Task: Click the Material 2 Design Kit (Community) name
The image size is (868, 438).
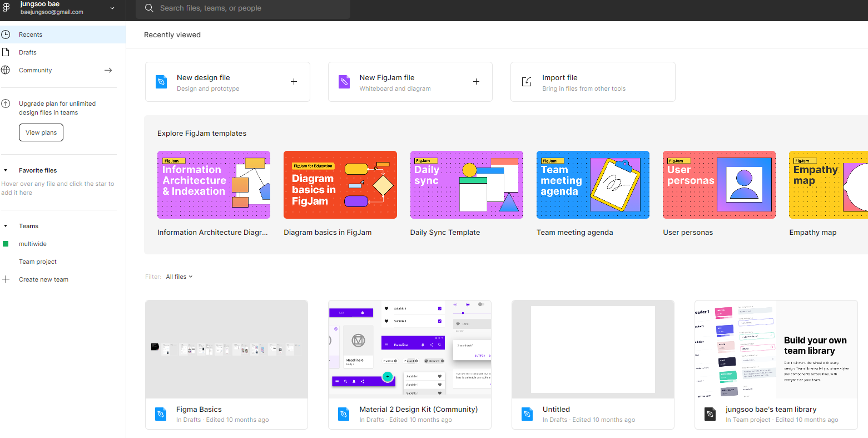Action: [419, 410]
